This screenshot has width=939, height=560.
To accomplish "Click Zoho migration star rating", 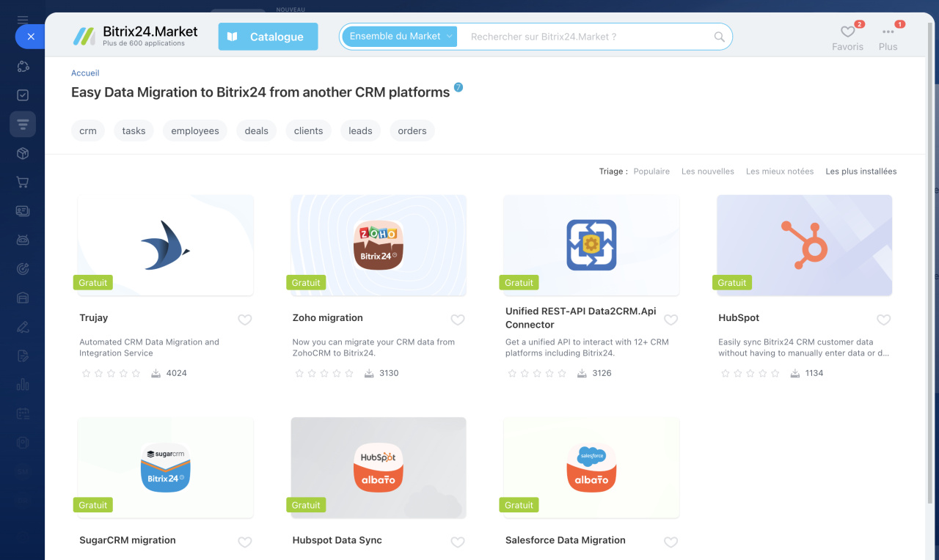I will (324, 373).
